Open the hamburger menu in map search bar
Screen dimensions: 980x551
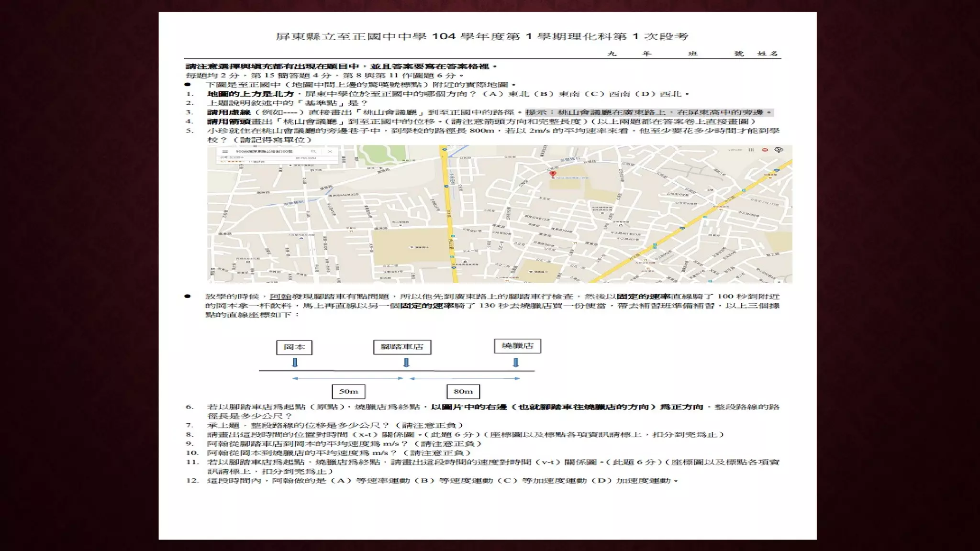(x=225, y=152)
